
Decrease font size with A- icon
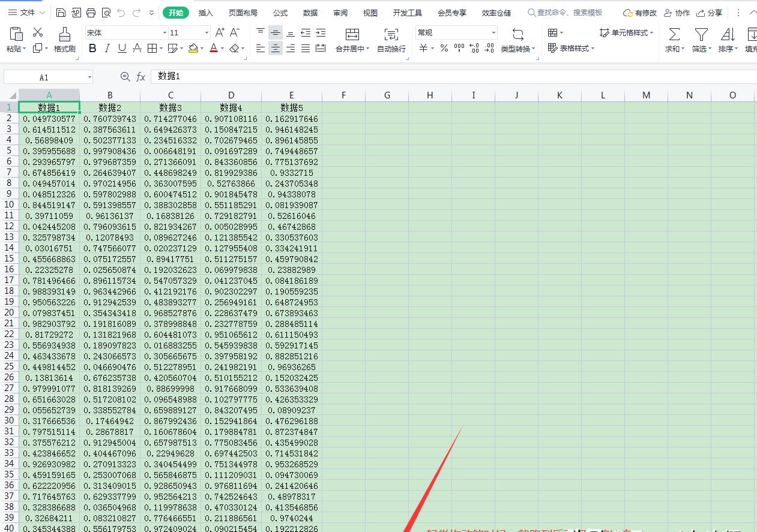[235, 32]
